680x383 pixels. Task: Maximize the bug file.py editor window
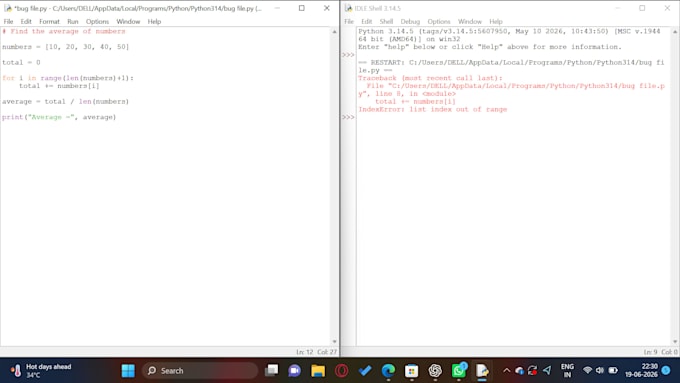[x=302, y=8]
